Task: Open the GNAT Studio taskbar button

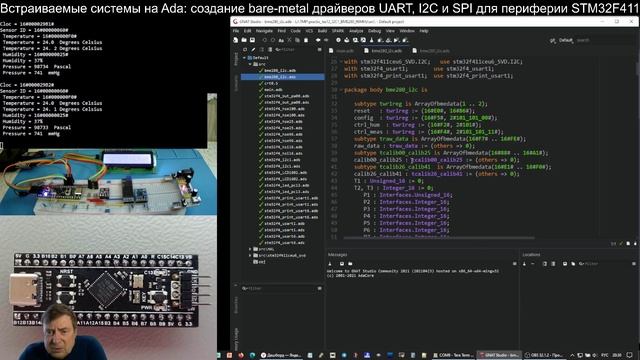Action: pos(499,355)
